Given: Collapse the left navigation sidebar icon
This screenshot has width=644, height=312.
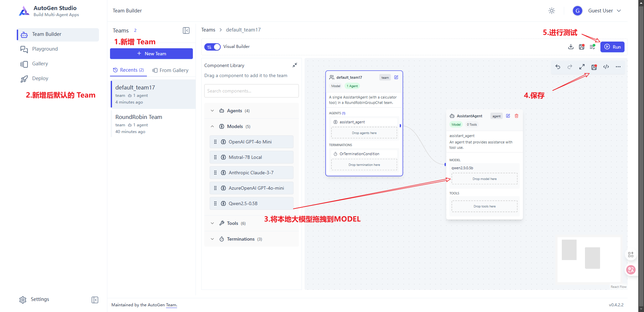Looking at the screenshot, I should tap(95, 300).
